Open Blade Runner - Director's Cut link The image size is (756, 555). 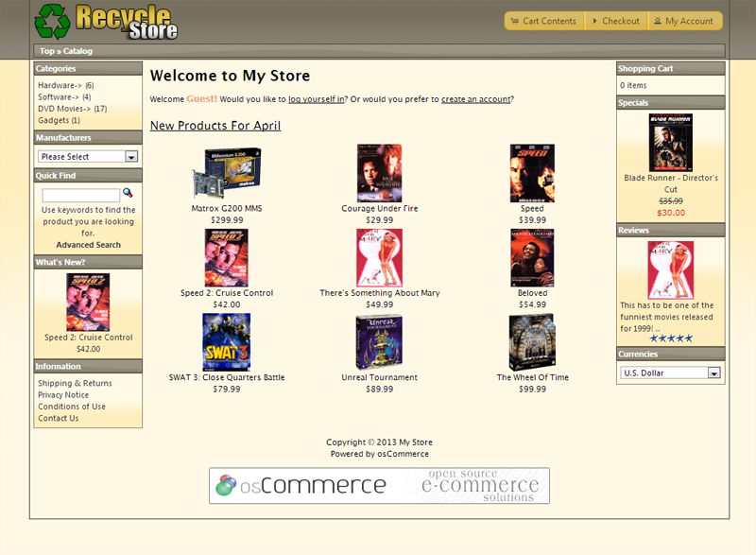point(671,183)
